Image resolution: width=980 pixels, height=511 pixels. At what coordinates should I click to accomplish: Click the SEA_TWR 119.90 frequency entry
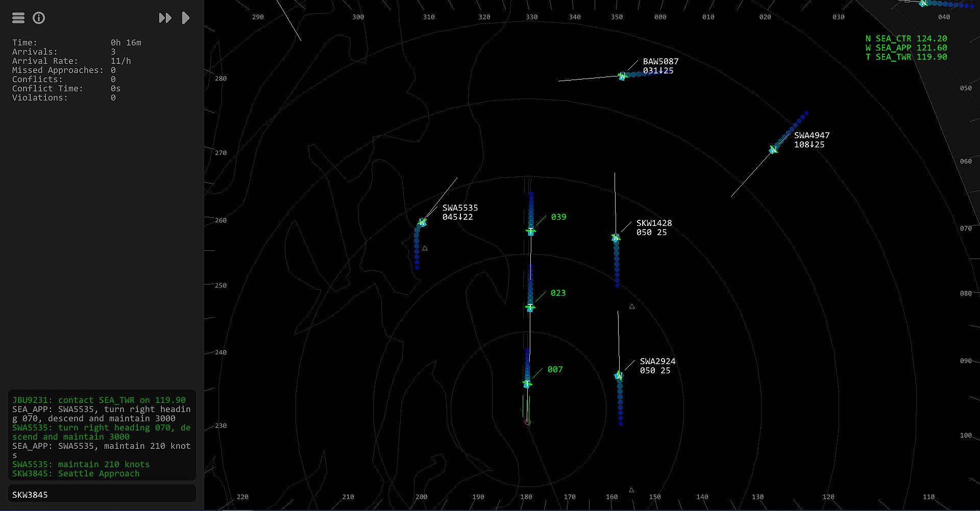tap(906, 57)
